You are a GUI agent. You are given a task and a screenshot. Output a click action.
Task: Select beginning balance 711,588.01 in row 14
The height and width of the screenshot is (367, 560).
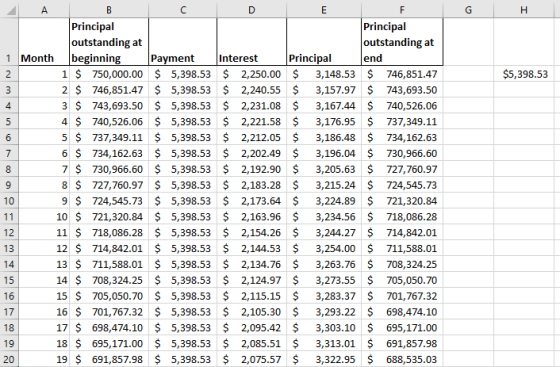pos(109,264)
